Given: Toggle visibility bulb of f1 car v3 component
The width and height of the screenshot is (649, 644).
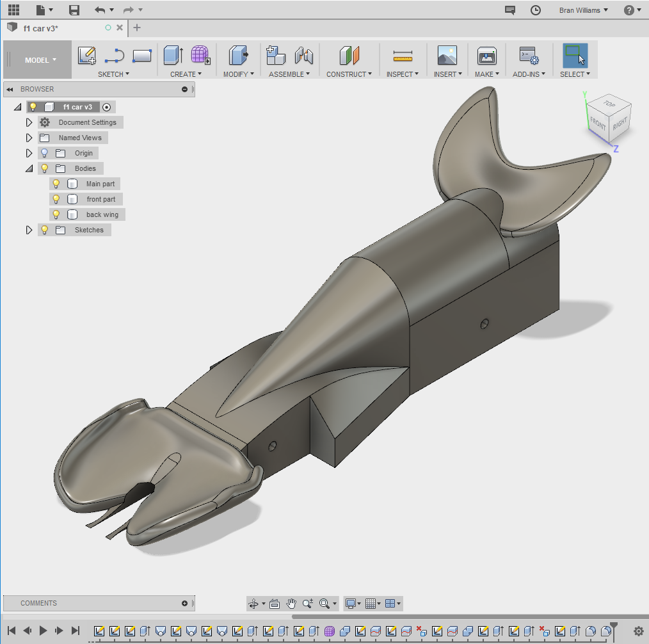Looking at the screenshot, I should coord(33,107).
